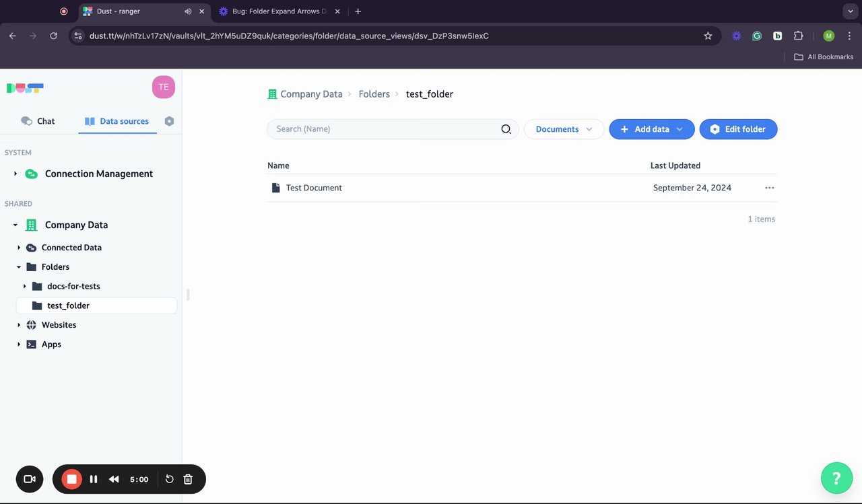This screenshot has width=862, height=504.
Task: Expand the Connected Data node
Action: pos(19,248)
